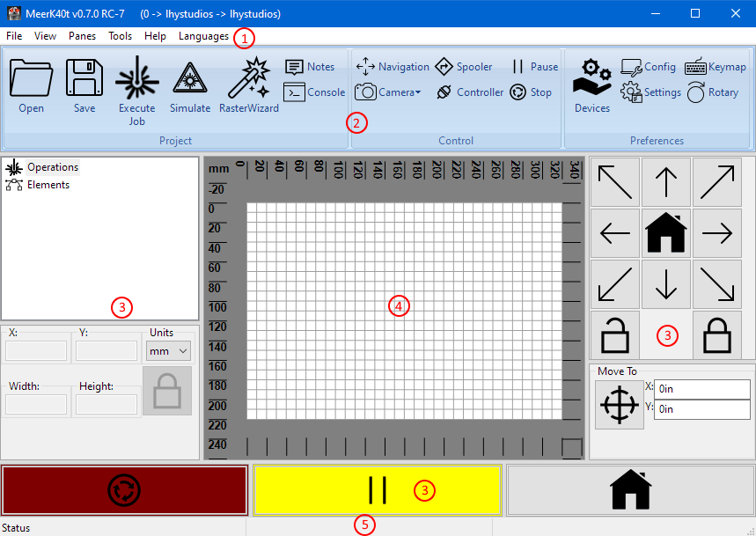
Task: Open the Languages menu
Action: [203, 36]
